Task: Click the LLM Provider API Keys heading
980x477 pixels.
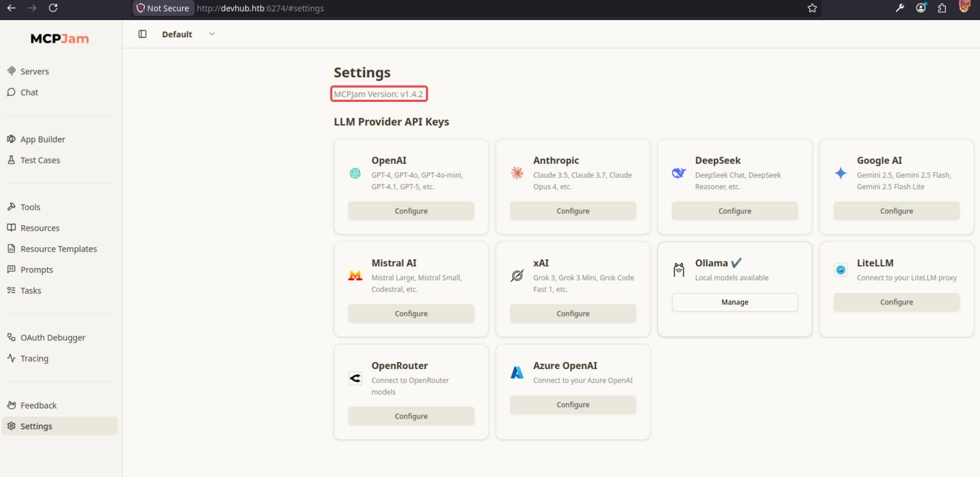Action: coord(391,122)
